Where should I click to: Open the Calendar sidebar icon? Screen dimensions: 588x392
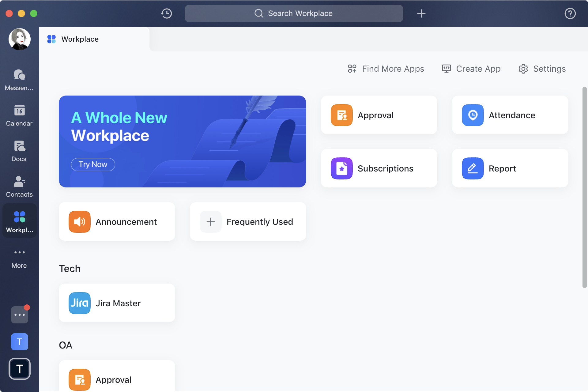pos(19,115)
